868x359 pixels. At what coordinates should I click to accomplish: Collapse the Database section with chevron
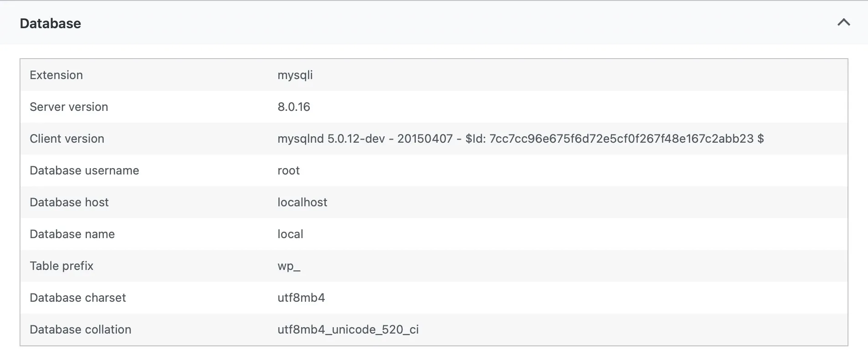[x=843, y=22]
